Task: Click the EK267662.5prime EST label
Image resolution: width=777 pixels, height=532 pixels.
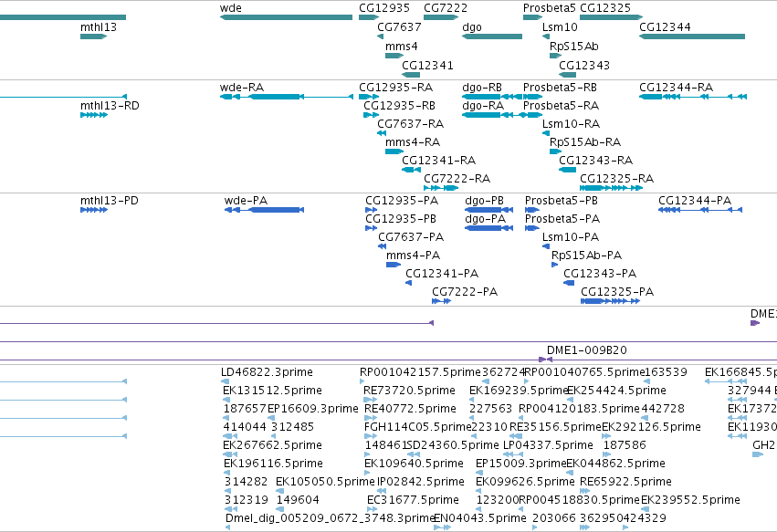Action: click(273, 444)
